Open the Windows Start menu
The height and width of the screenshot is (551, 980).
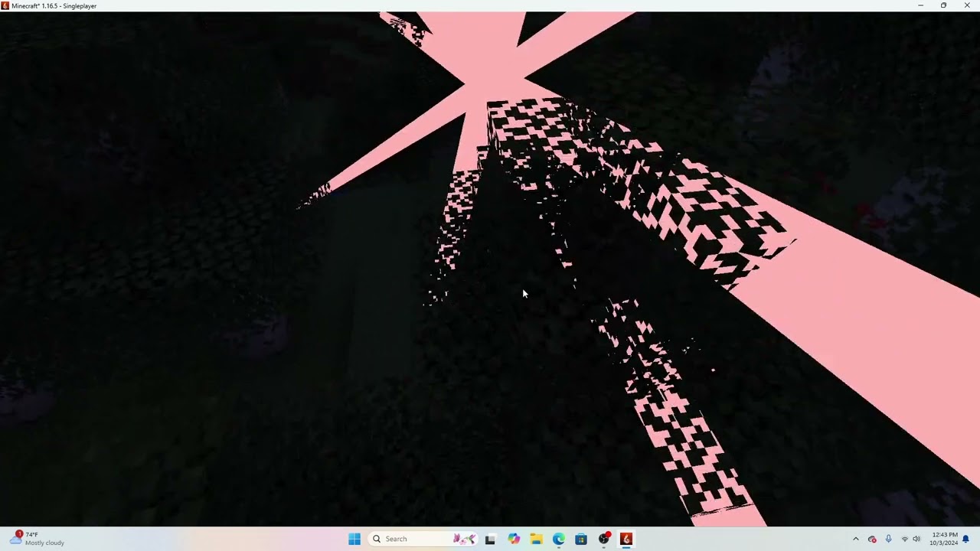(354, 539)
